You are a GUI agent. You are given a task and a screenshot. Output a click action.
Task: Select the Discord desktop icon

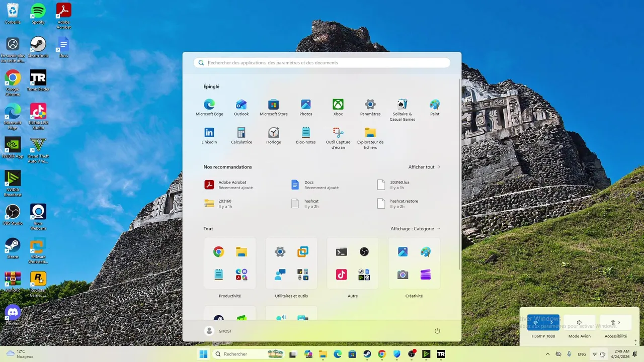click(x=13, y=315)
